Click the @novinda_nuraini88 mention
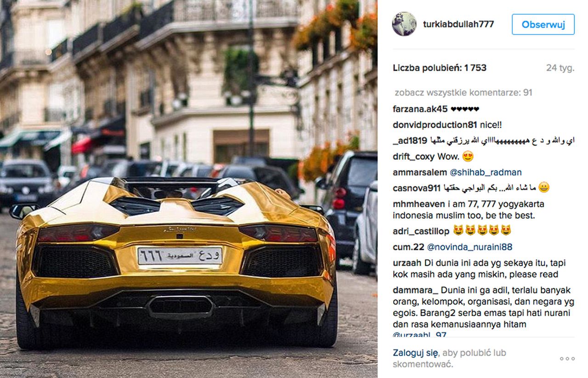588x378 pixels. click(x=469, y=247)
